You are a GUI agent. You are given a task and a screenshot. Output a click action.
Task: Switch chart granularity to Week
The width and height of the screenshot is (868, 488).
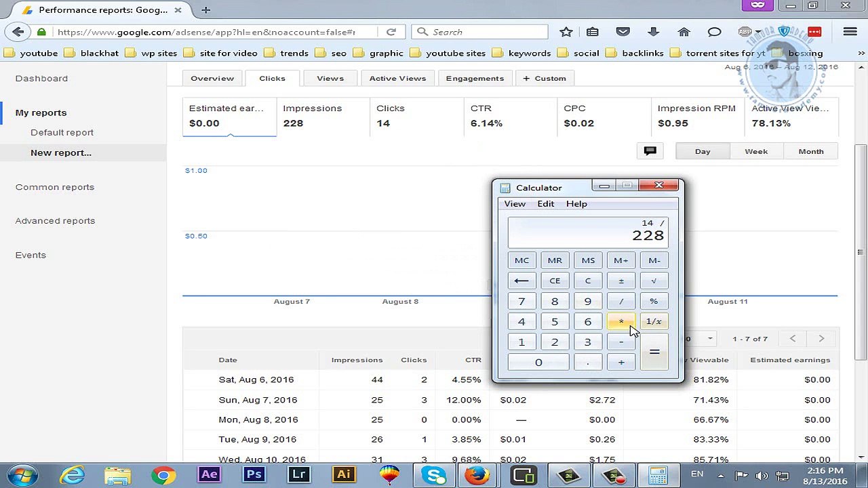(755, 151)
